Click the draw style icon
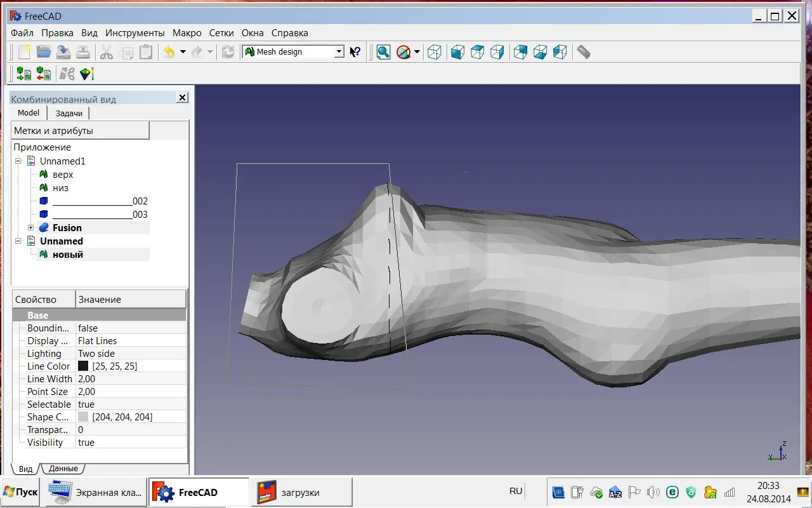 pos(403,52)
